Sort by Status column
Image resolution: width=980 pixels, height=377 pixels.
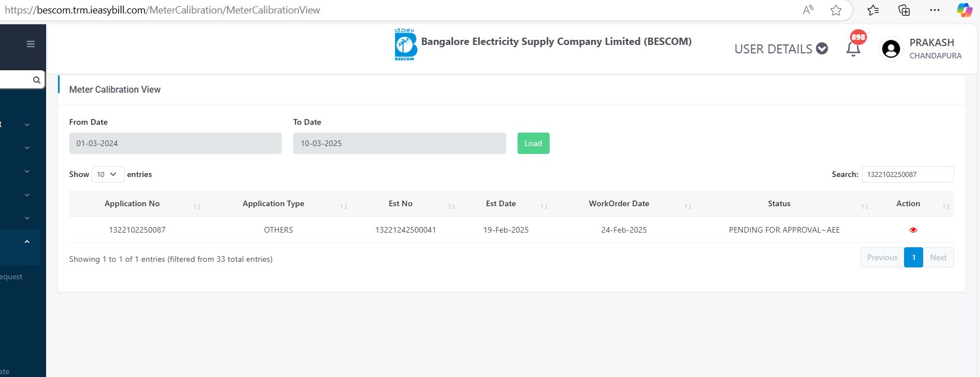pos(785,203)
